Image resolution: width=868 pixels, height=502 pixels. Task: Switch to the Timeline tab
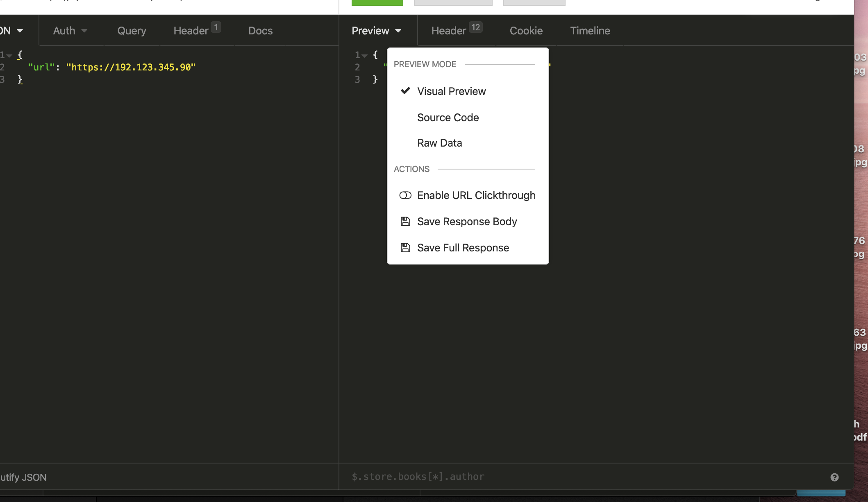590,30
